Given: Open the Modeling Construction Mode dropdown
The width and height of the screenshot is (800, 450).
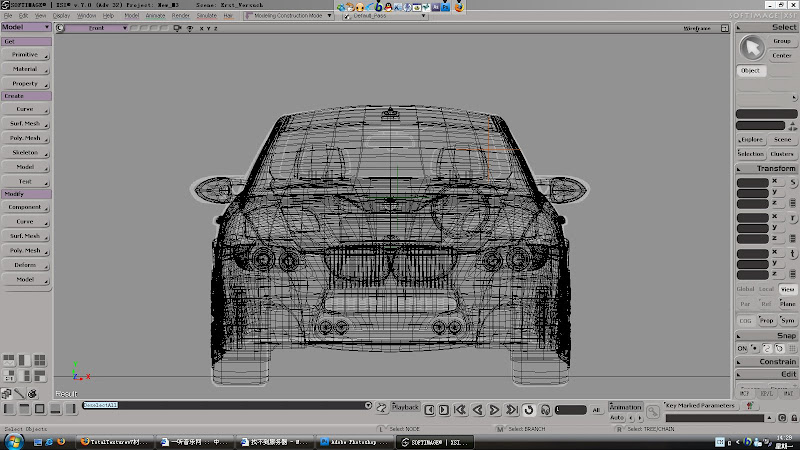Looking at the screenshot, I should pos(290,16).
